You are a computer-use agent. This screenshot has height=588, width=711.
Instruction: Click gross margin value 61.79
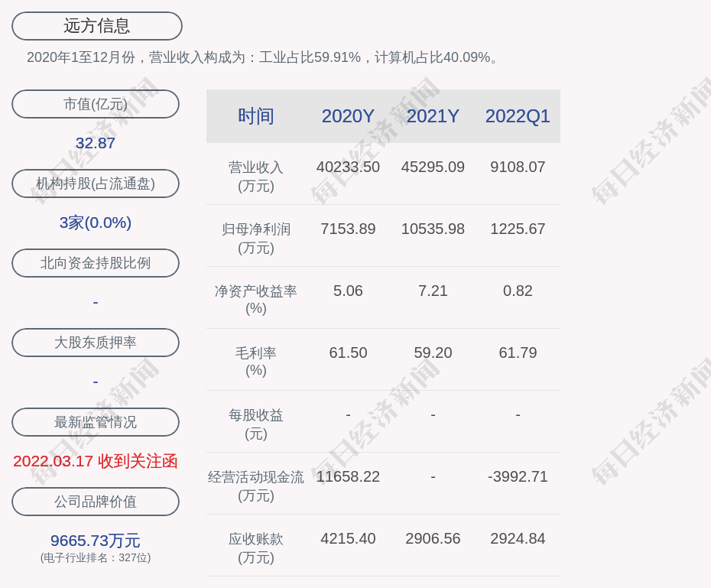(x=518, y=352)
